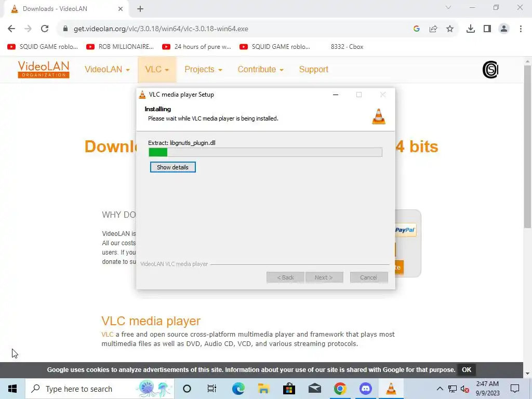Image resolution: width=532 pixels, height=399 pixels.
Task: Click the network tray icon
Action: (x=453, y=389)
